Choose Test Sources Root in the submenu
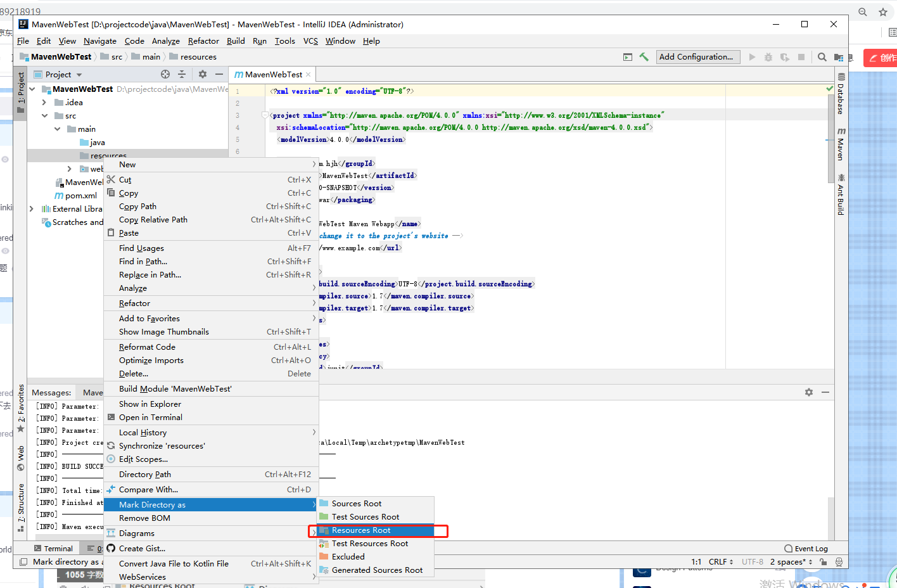The image size is (897, 588). coord(376,517)
